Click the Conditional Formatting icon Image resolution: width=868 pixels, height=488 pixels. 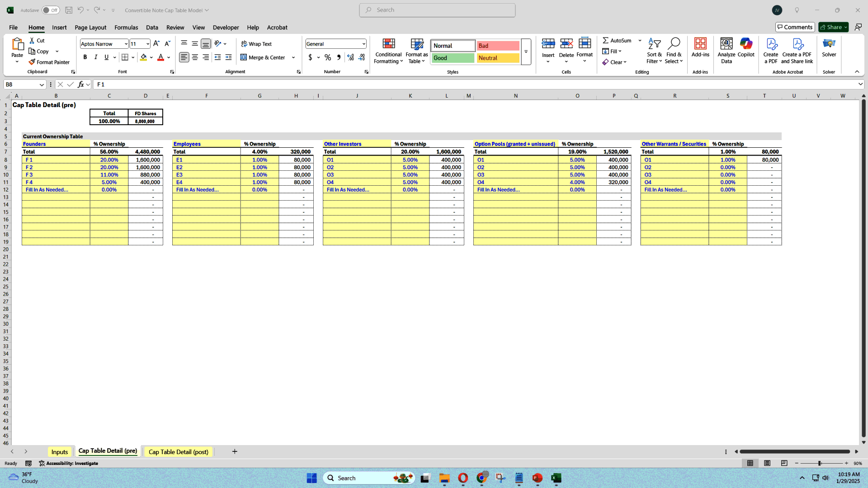(x=387, y=51)
